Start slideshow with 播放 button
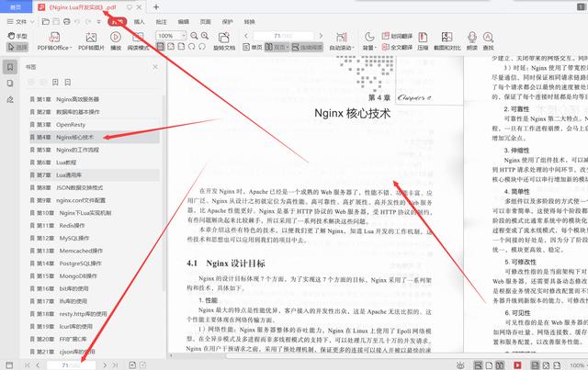Image resolution: width=588 pixels, height=370 pixels. click(116, 41)
